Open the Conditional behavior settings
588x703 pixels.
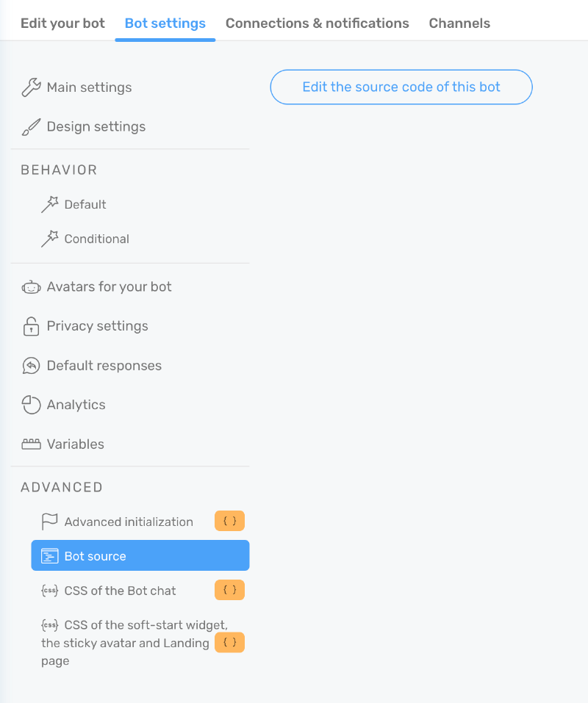(95, 239)
